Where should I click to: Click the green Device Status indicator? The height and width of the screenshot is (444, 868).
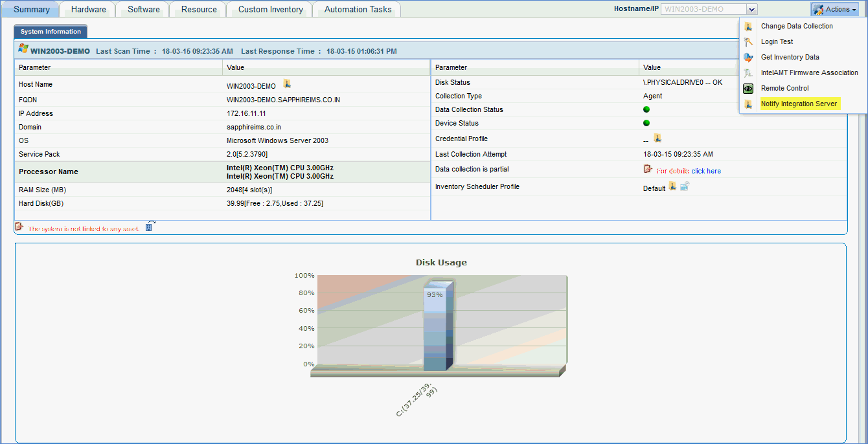[x=646, y=123]
